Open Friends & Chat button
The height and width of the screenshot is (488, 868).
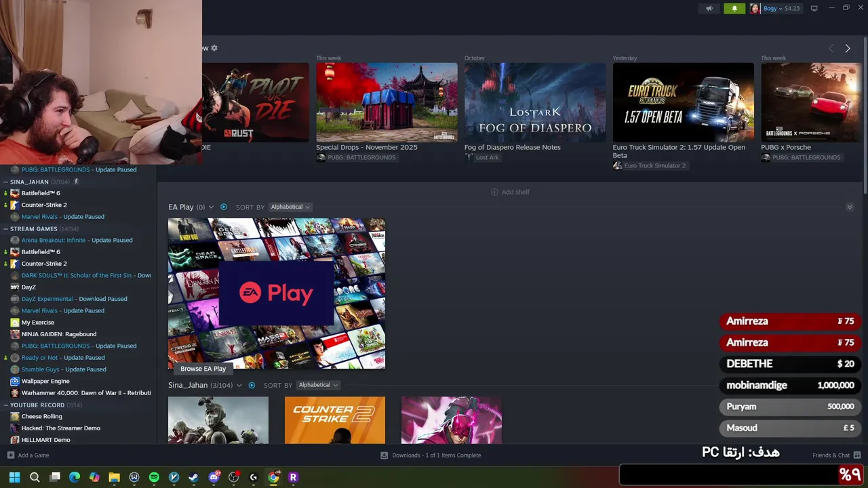click(836, 455)
